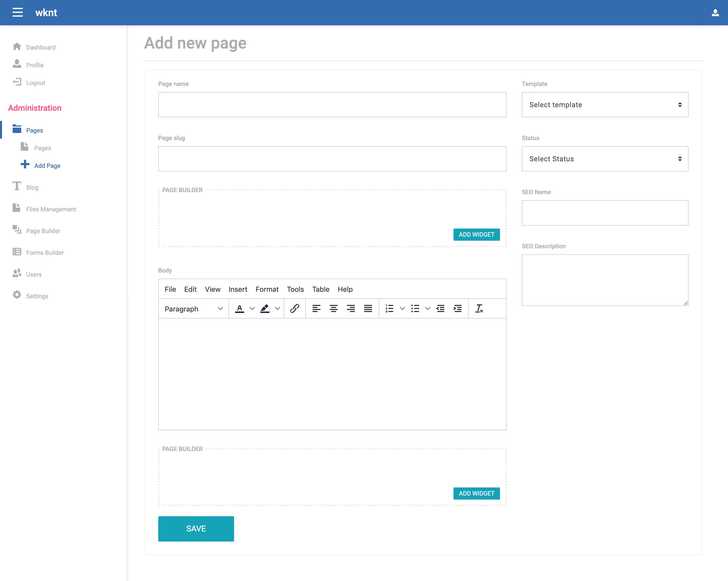Click the Logout link text
The width and height of the screenshot is (728, 581).
(x=35, y=83)
